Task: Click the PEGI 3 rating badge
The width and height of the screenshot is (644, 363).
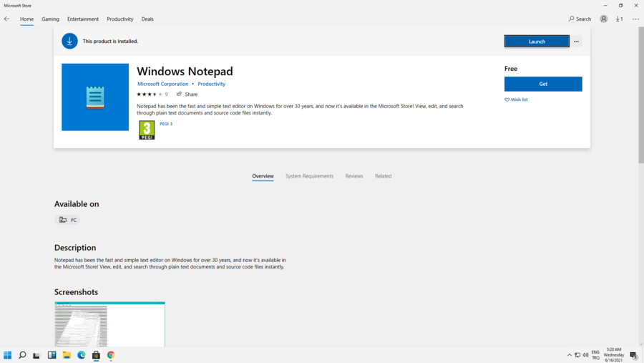Action: pyautogui.click(x=147, y=130)
